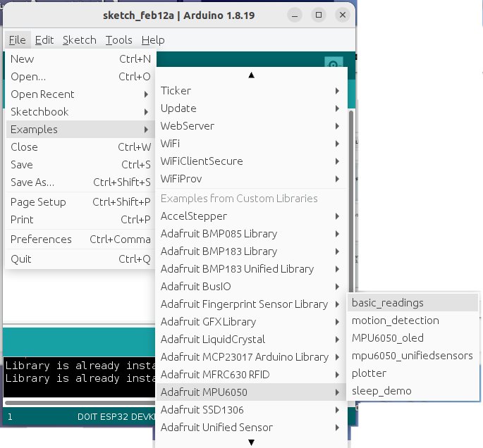Click the scroll-down arrow in Examples submenu
Screen dimensions: 483x448
pyautogui.click(x=251, y=442)
